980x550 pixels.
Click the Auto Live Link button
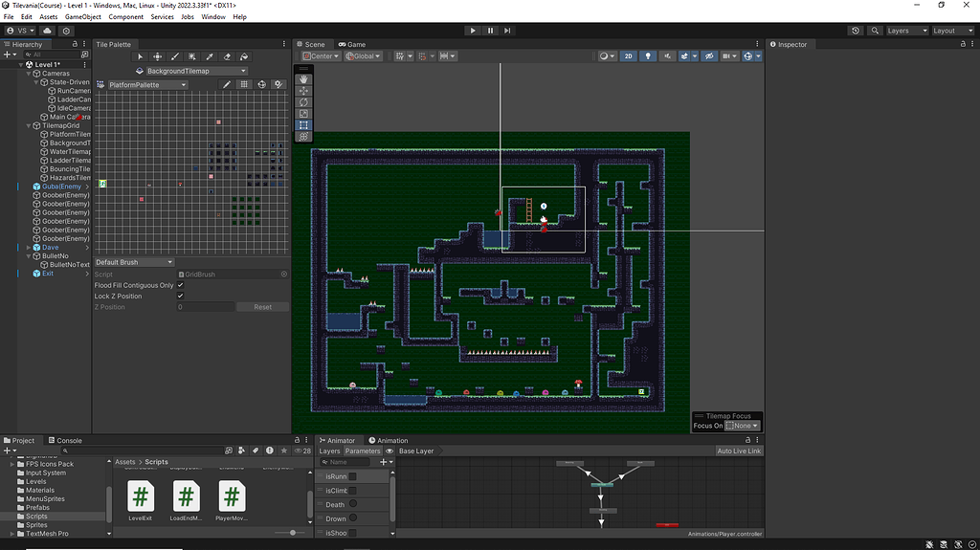click(x=739, y=451)
